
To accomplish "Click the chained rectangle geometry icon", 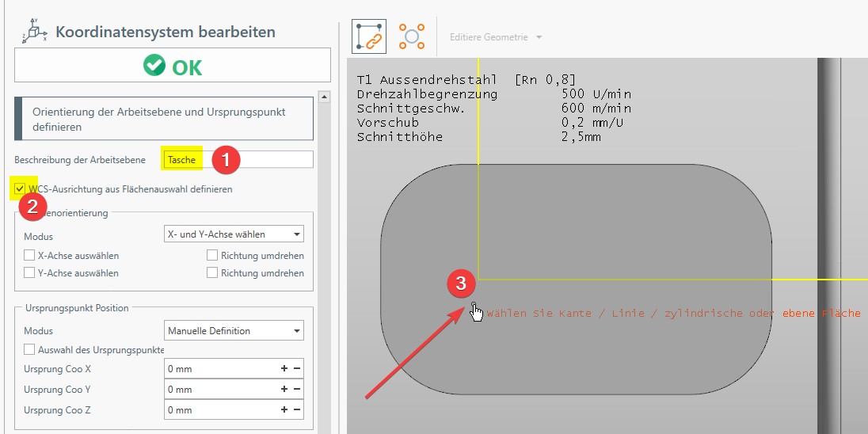I will tap(368, 37).
